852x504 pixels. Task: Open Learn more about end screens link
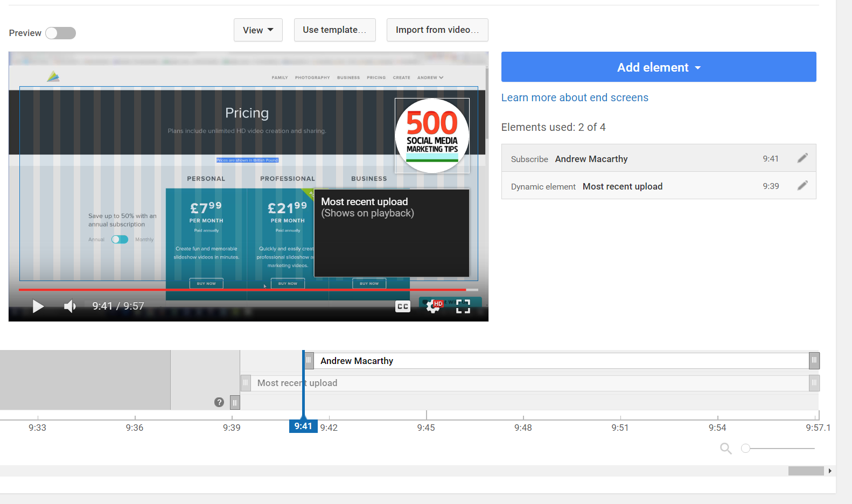click(x=575, y=97)
